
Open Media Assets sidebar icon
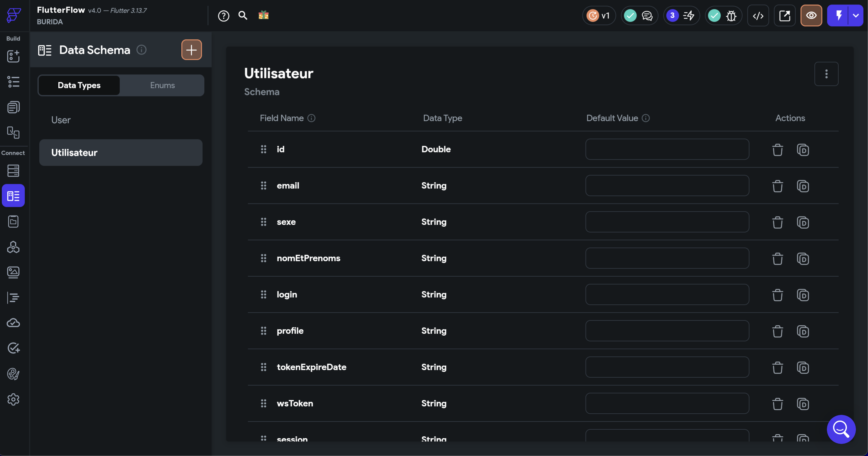coord(13,272)
